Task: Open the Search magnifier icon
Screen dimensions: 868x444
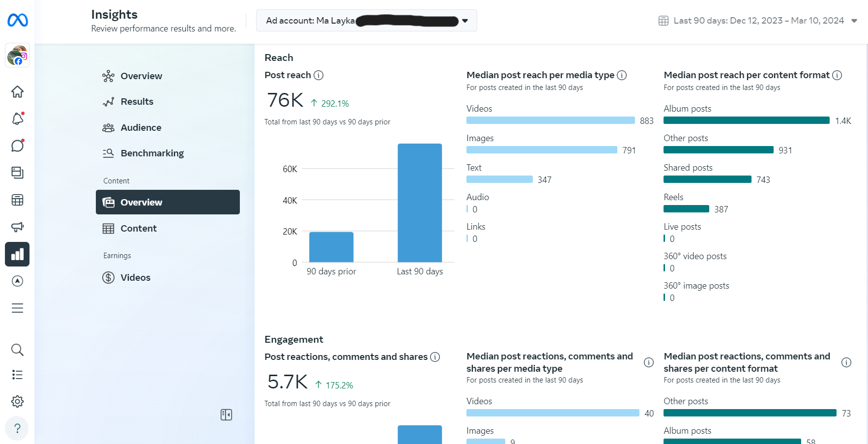Action: (17, 350)
